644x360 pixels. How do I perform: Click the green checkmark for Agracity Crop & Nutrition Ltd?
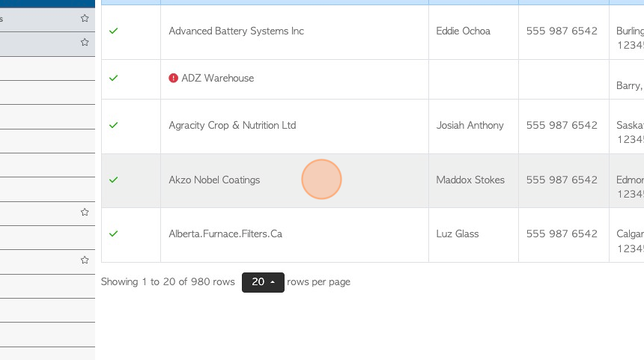click(x=113, y=125)
